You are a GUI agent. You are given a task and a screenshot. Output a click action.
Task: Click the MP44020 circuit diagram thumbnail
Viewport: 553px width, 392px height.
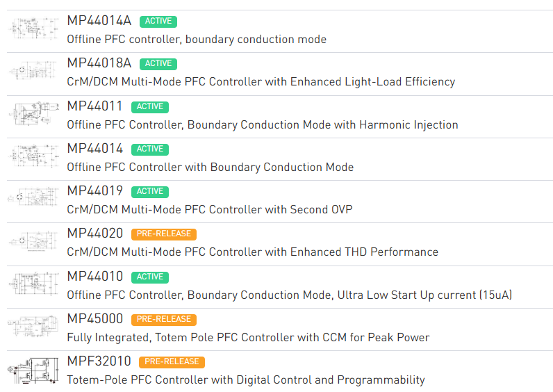pos(34,242)
